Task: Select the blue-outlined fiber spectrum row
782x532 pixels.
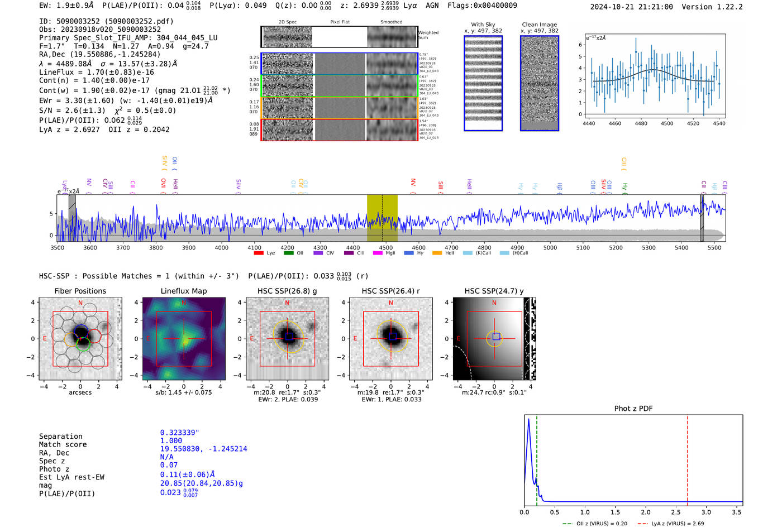Action: pyautogui.click(x=339, y=64)
